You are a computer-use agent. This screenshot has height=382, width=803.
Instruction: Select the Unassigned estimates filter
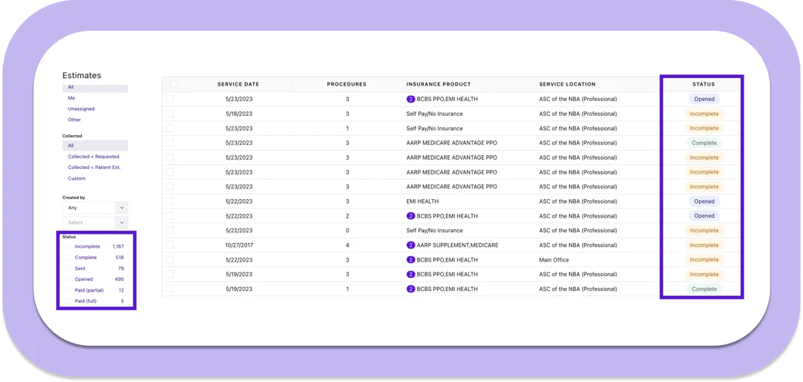coord(81,109)
